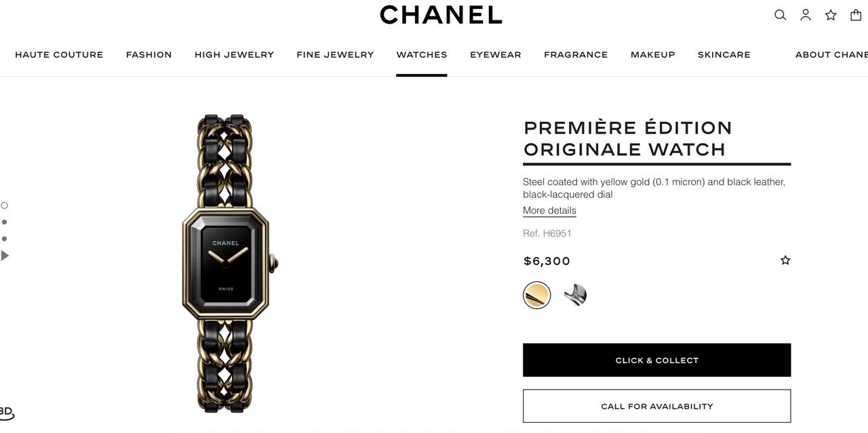Open the Fragrance menu
The image size is (868, 433).
(576, 55)
